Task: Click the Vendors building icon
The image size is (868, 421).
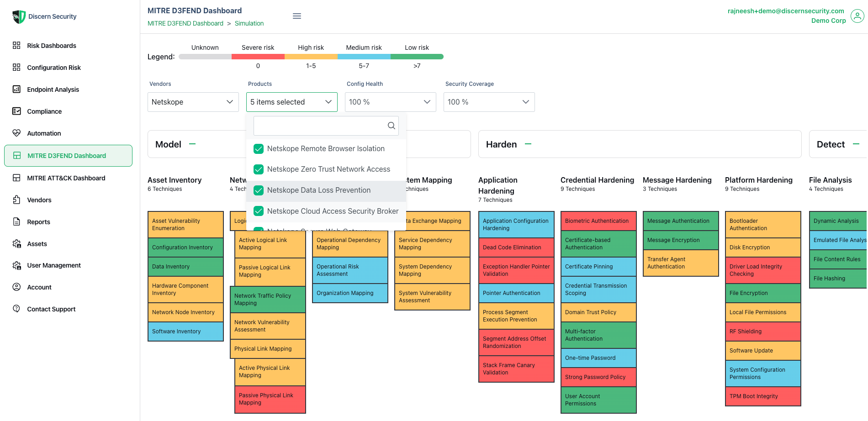Action: click(x=16, y=200)
